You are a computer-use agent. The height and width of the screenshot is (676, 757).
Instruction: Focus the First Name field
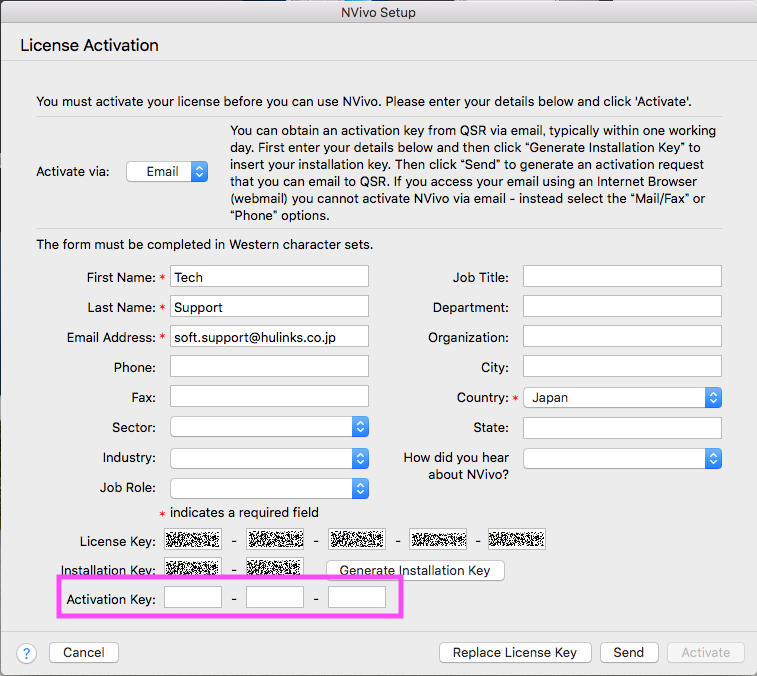[x=269, y=276]
